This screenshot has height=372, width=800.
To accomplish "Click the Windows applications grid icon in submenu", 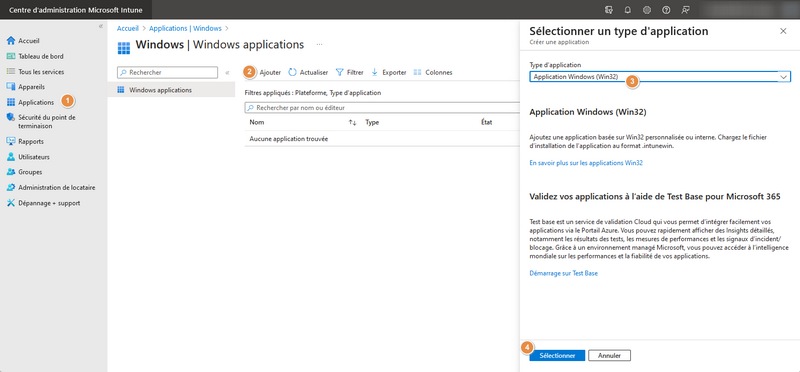I will 121,90.
